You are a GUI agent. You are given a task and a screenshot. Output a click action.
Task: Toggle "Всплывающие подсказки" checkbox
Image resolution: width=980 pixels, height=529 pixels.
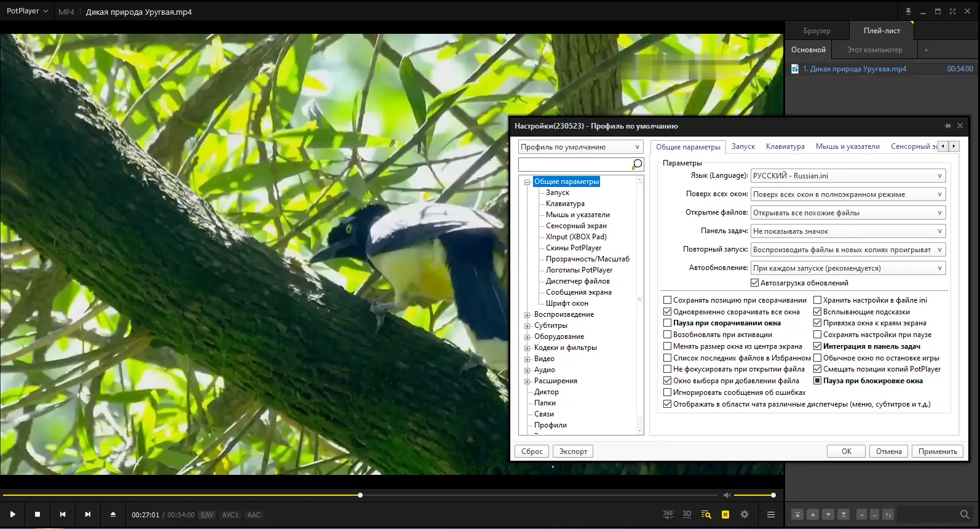pos(818,312)
